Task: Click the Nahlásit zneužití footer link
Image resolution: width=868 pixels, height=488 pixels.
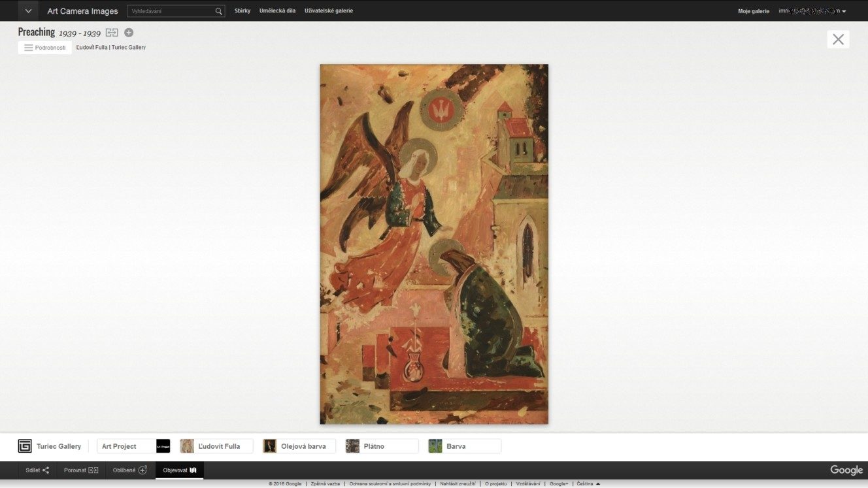Action: point(458,484)
